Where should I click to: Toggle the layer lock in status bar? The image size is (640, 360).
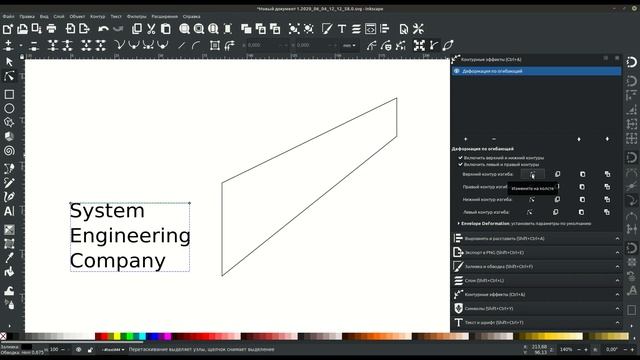[x=90, y=350]
